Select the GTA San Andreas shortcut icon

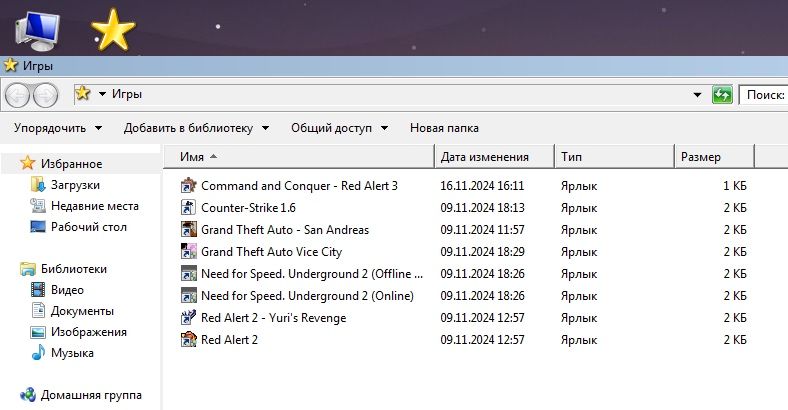click(188, 230)
